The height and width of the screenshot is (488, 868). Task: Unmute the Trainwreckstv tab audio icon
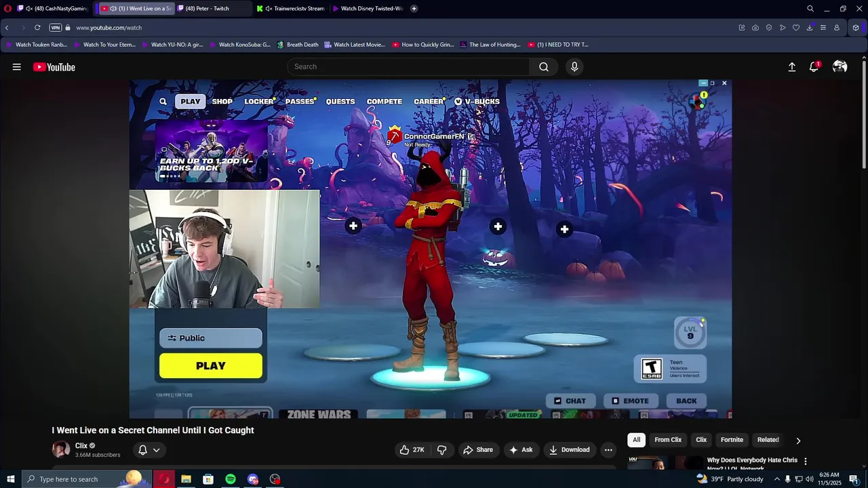click(269, 9)
